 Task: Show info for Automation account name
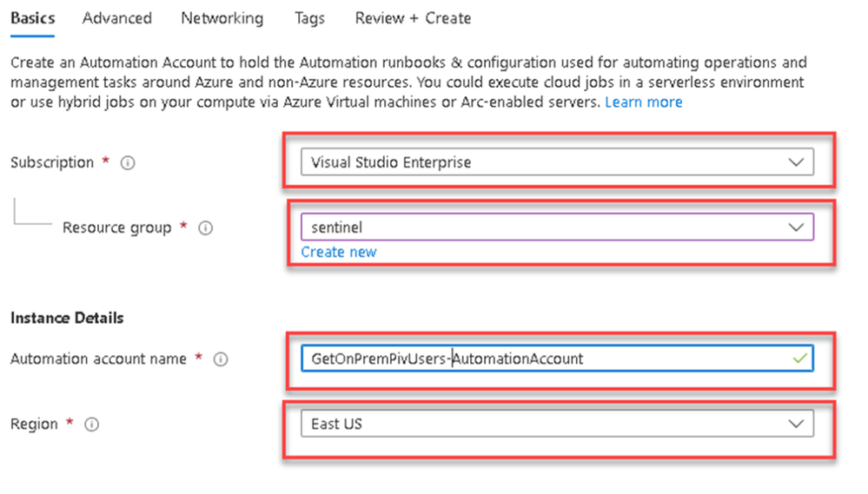point(221,359)
